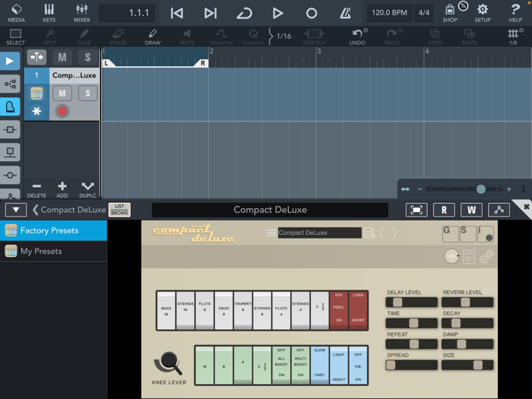Open the Mixer view
532x399 pixels.
(82, 13)
